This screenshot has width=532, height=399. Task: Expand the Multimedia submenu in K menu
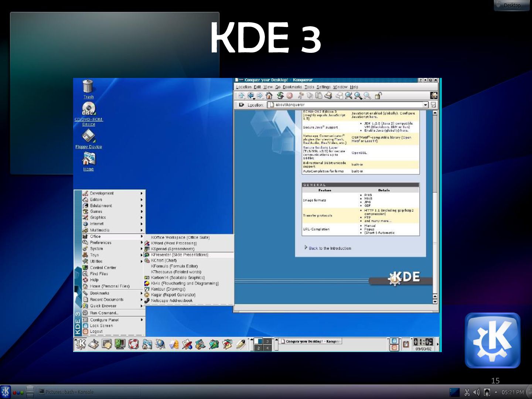point(114,230)
